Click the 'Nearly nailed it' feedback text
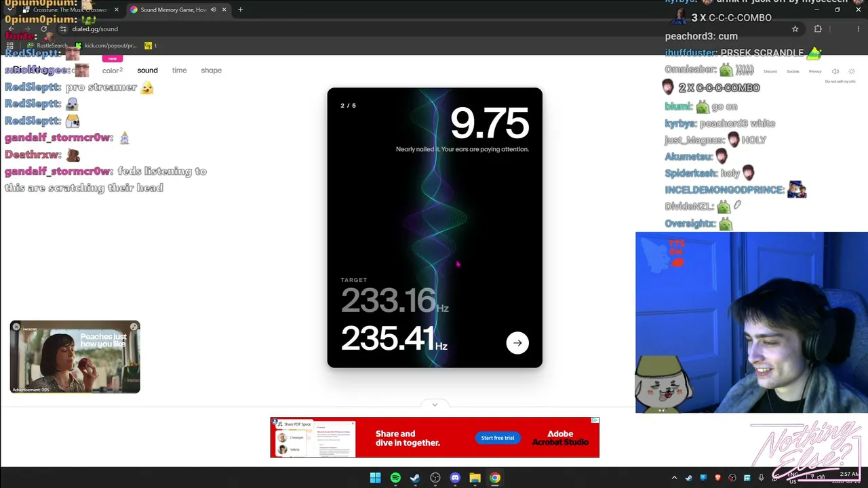The width and height of the screenshot is (868, 488). [x=462, y=149]
